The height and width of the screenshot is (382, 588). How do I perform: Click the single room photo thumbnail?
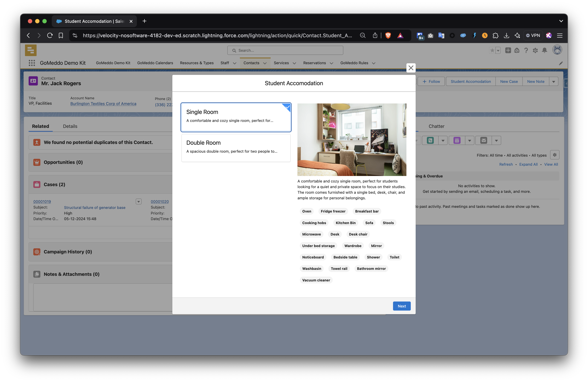point(352,139)
